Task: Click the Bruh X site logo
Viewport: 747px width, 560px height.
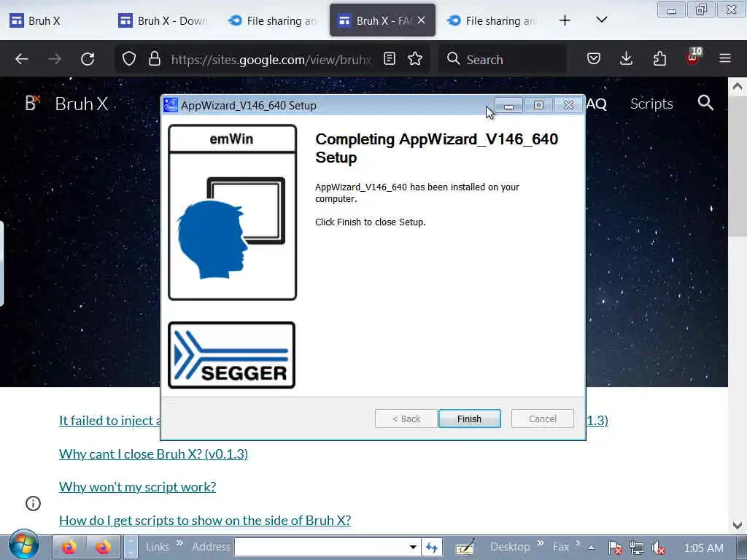Action: (32, 104)
